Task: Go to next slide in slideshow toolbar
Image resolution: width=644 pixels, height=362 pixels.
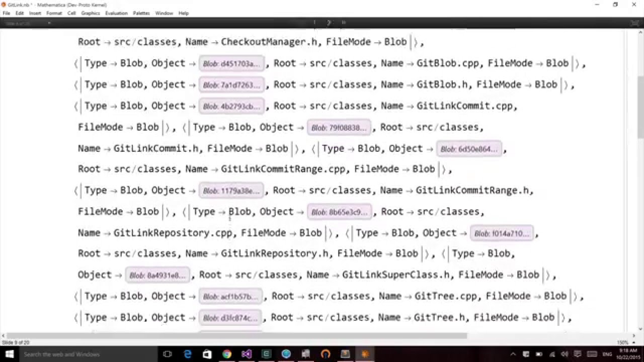Action: coord(344,23)
